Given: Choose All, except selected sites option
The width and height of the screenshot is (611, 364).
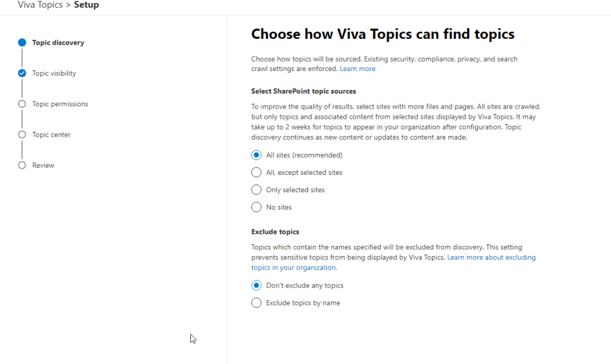Looking at the screenshot, I should point(257,172).
